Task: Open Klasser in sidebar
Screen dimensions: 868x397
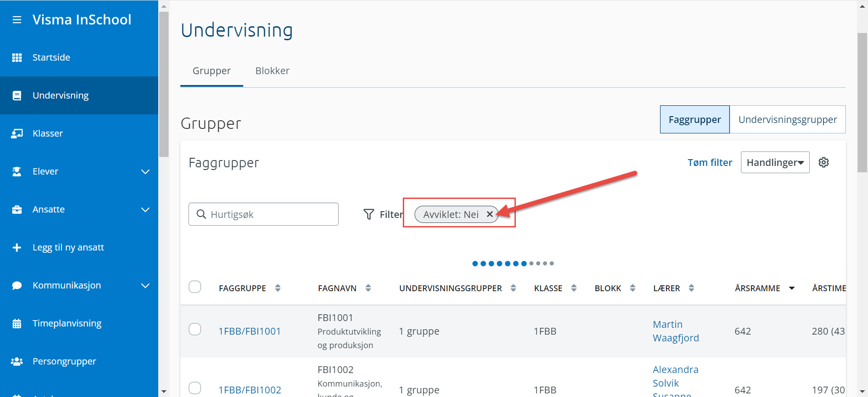Action: click(x=79, y=133)
